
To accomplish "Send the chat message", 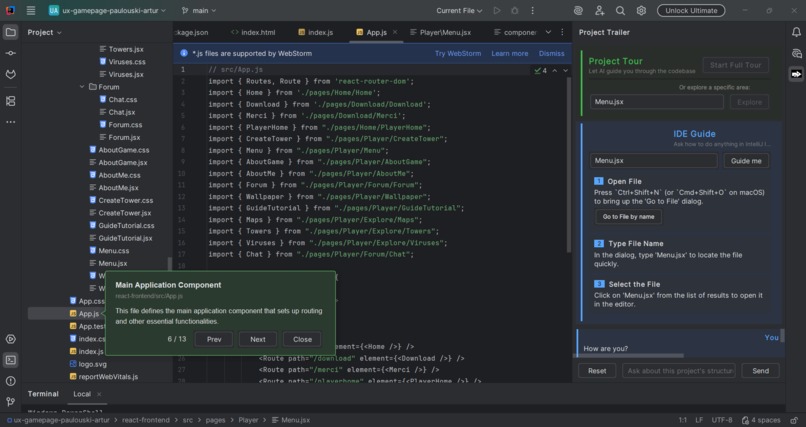I will click(x=760, y=371).
